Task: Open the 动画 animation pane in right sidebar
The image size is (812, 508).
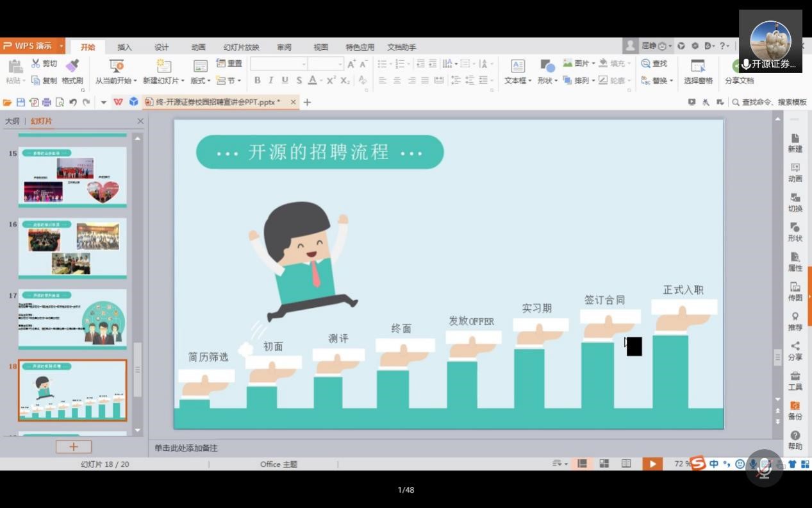Action: coord(795,173)
